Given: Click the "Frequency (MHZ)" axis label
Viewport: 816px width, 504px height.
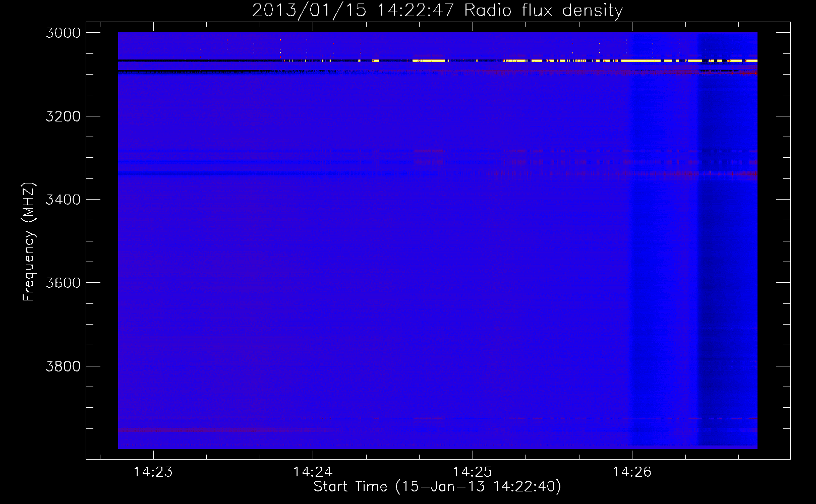Looking at the screenshot, I should pos(29,242).
